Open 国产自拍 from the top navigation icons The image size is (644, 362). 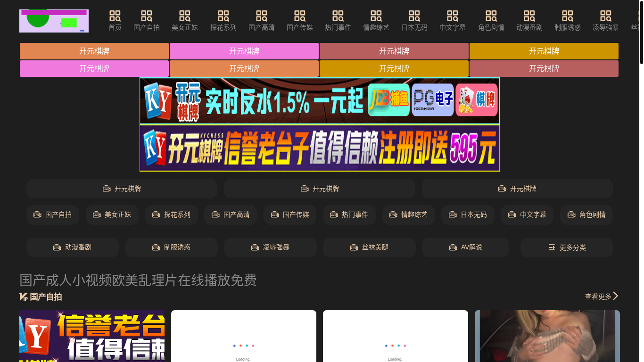[x=147, y=21]
